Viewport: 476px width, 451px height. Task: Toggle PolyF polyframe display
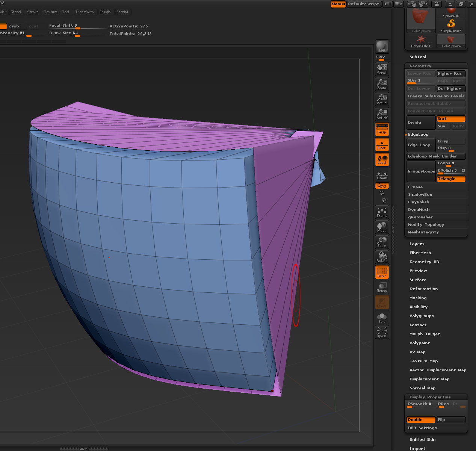point(382,272)
